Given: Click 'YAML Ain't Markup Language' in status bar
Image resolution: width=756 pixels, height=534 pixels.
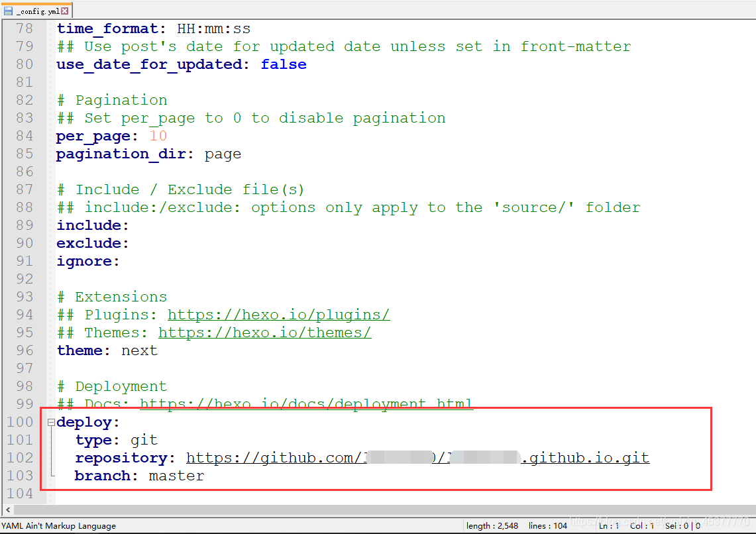Looking at the screenshot, I should tap(59, 526).
